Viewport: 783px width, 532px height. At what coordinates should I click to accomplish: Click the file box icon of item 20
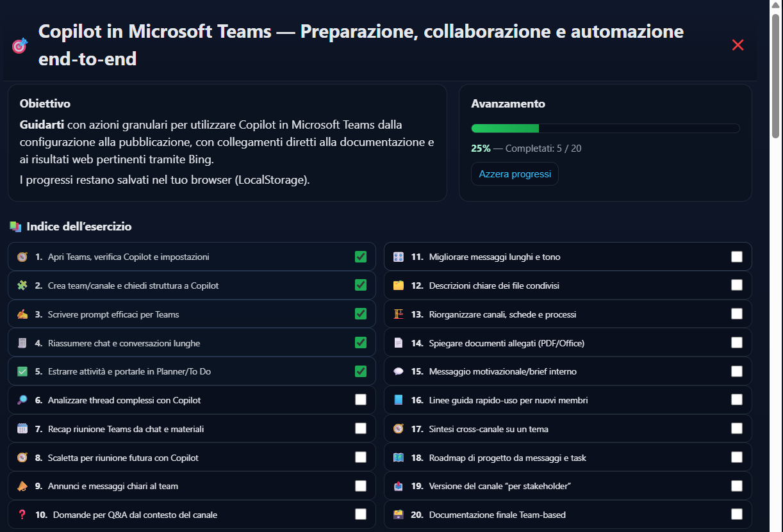click(x=399, y=515)
